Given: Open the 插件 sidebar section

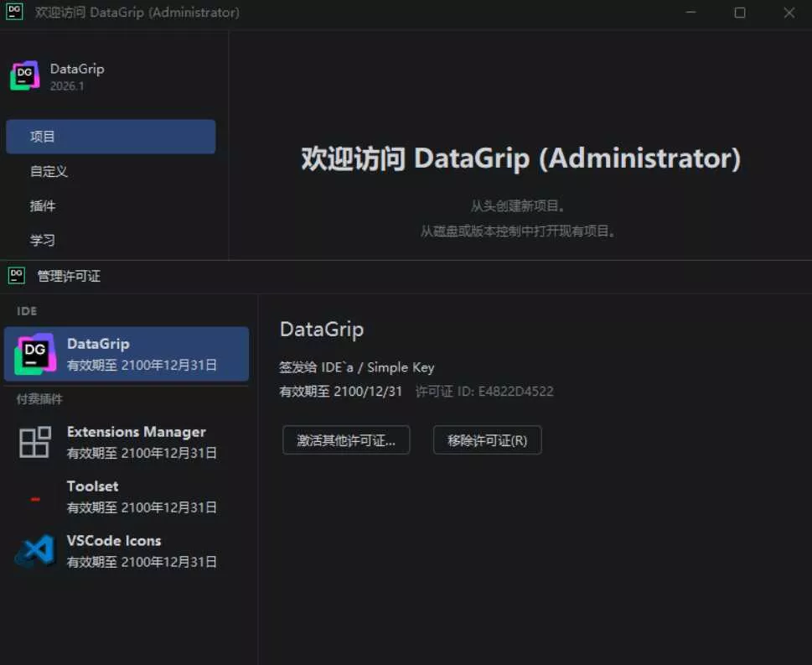Looking at the screenshot, I should coord(43,205).
